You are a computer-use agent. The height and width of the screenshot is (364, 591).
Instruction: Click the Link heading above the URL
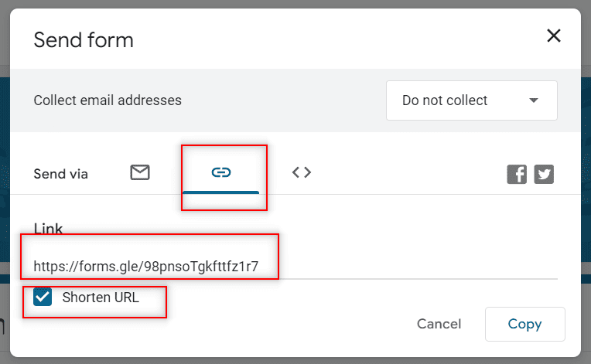[x=48, y=228]
